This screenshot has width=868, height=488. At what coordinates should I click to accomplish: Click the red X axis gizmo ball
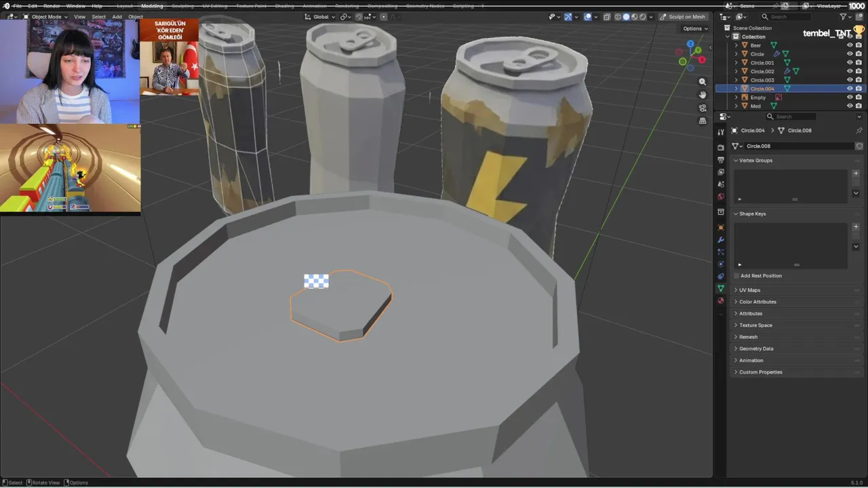tap(702, 60)
